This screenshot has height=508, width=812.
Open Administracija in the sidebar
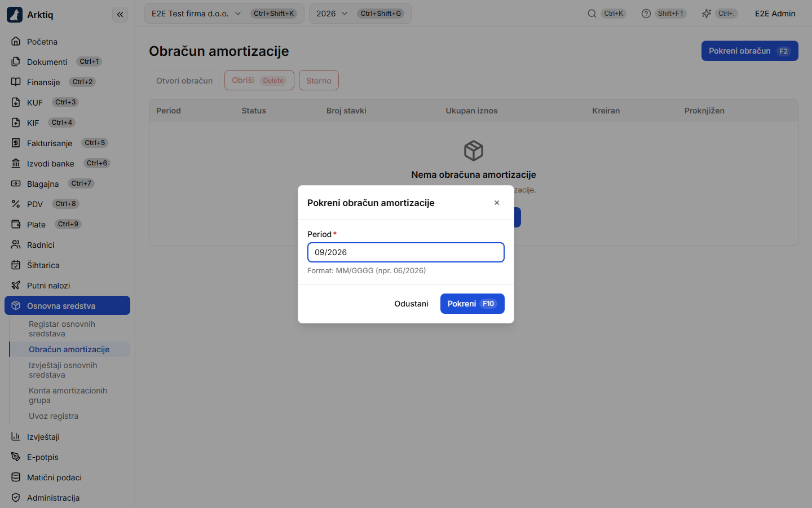pos(67,497)
